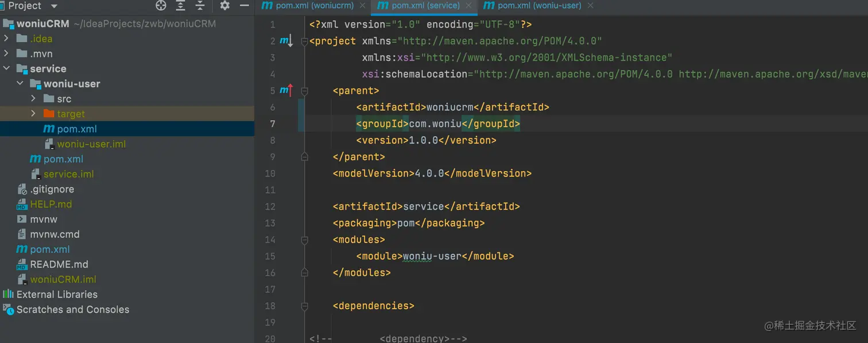Image resolution: width=868 pixels, height=343 pixels.
Task: Click UTF-8 encoding value on line 1
Action: [x=499, y=24]
